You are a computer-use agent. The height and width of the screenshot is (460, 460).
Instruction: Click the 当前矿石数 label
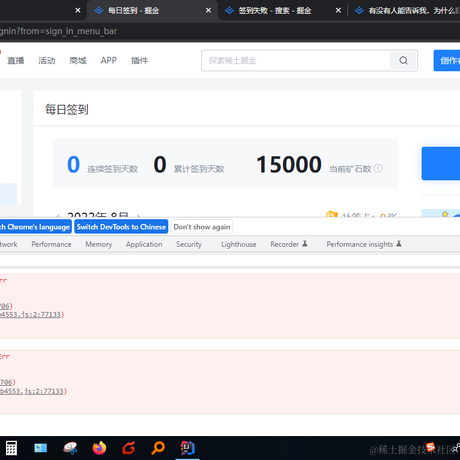click(x=350, y=169)
